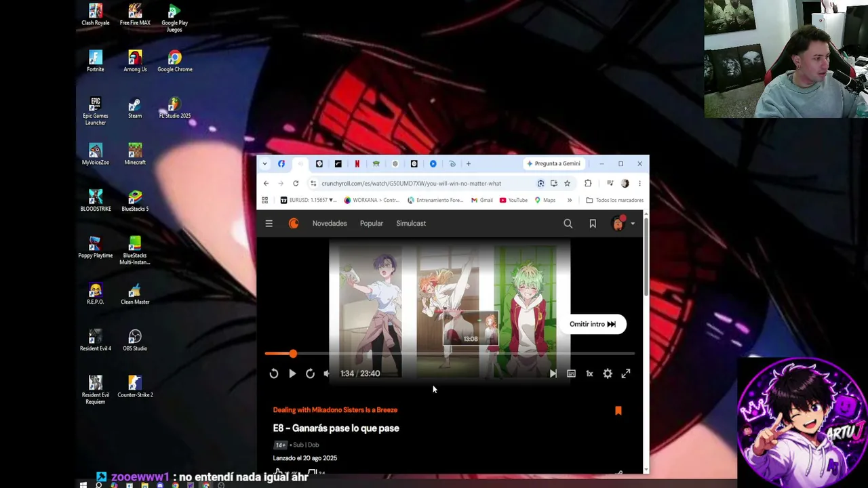Open the Google Play Juegos shortcut

click(x=174, y=18)
